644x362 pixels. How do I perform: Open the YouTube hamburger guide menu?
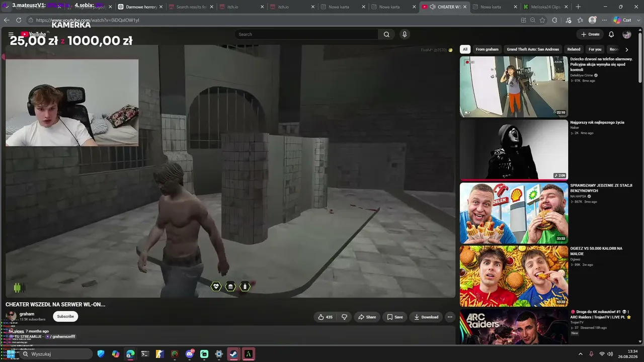tap(11, 34)
